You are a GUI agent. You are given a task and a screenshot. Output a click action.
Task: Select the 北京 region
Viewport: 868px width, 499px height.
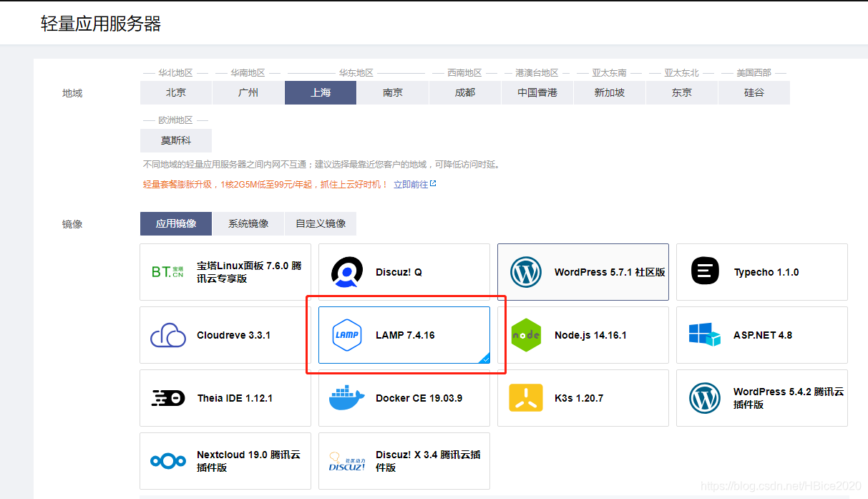click(x=176, y=92)
